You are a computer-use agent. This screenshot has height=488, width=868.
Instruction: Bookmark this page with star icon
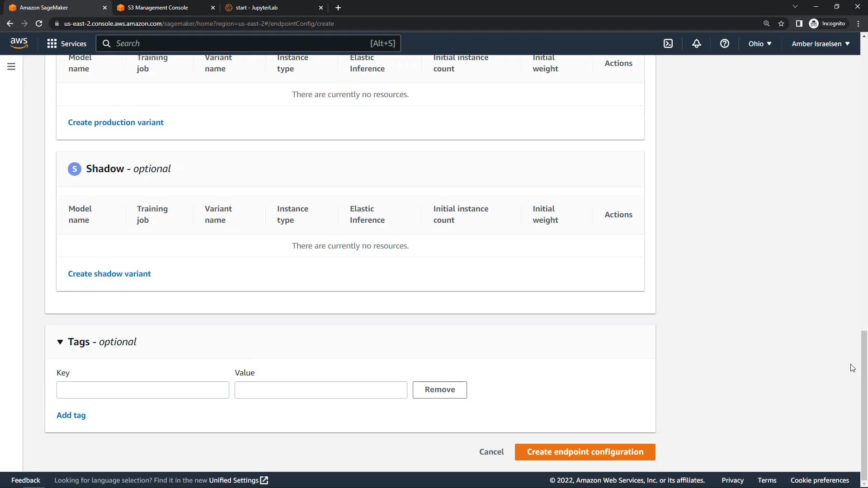click(x=781, y=23)
